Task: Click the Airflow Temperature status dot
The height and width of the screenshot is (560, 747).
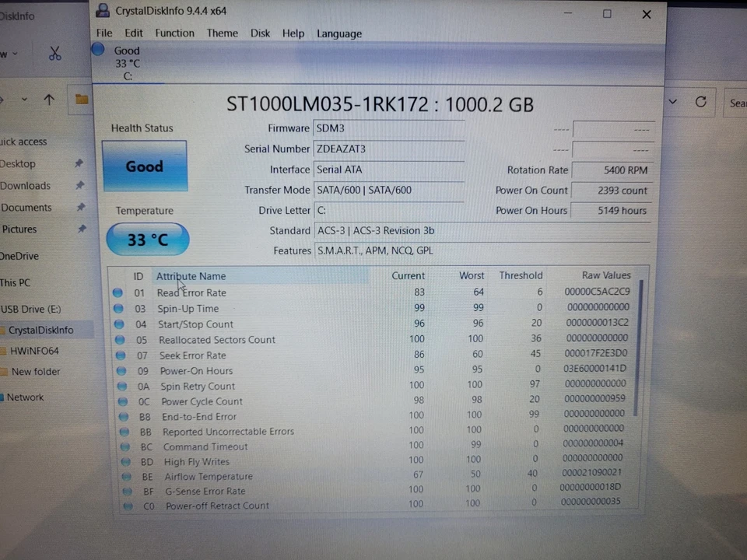Action: pyautogui.click(x=126, y=476)
